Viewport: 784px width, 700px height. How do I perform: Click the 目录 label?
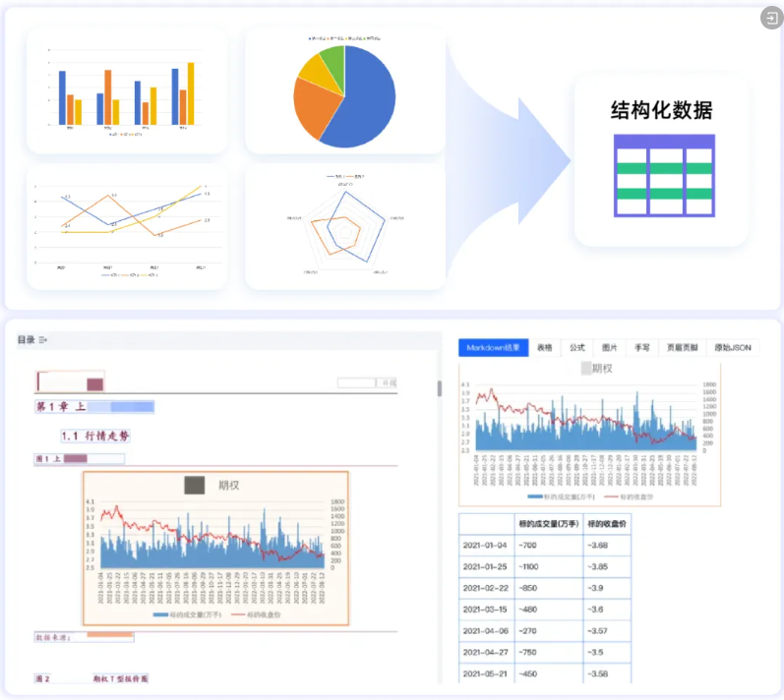tap(26, 340)
